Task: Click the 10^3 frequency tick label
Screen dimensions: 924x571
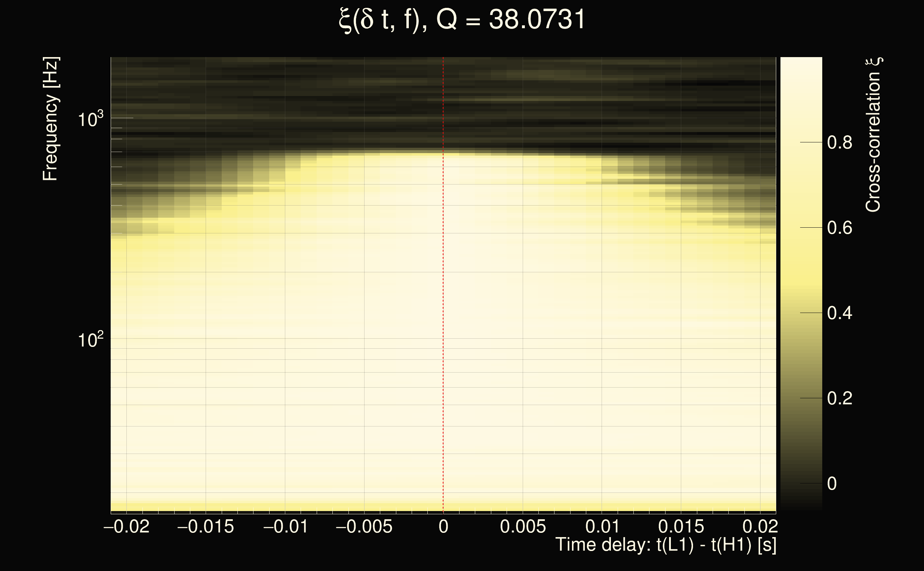Action: pos(90,120)
